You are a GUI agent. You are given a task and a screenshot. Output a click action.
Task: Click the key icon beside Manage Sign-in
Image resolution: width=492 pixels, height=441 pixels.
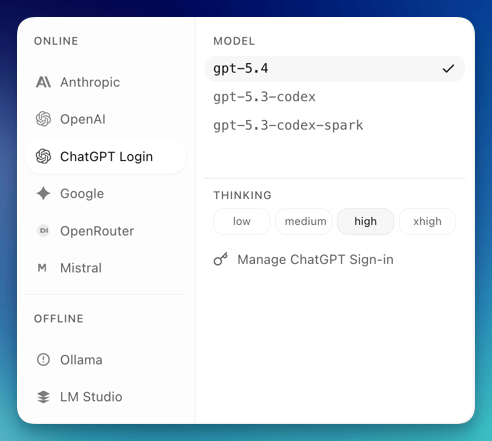click(x=221, y=259)
